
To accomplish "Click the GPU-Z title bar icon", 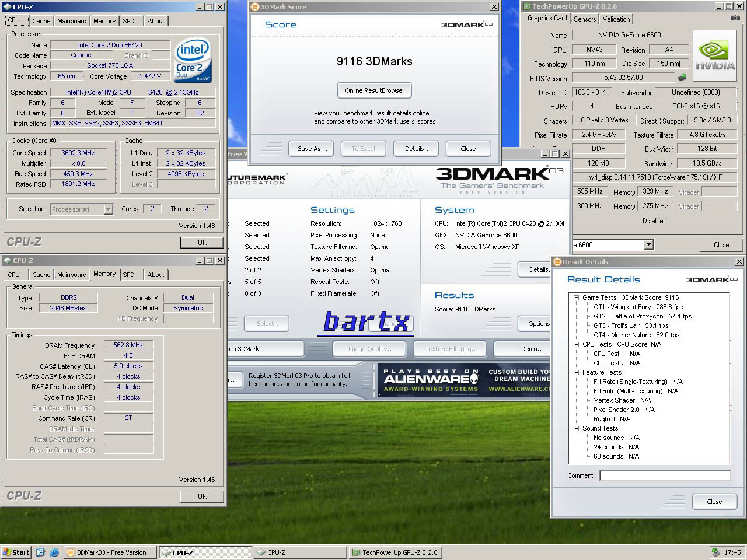I will tap(527, 6).
